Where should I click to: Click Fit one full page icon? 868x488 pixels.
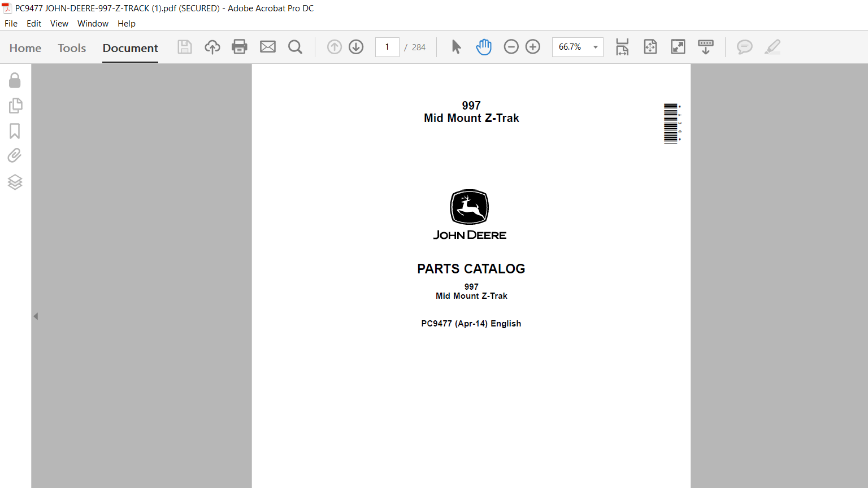point(650,47)
